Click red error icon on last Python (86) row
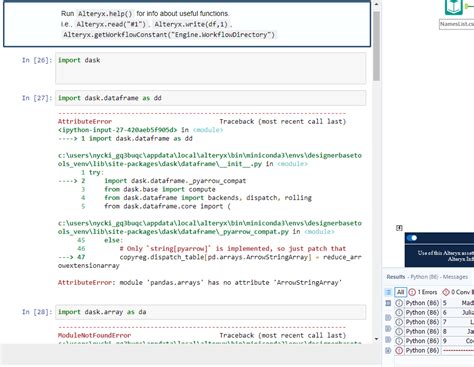 click(x=399, y=351)
